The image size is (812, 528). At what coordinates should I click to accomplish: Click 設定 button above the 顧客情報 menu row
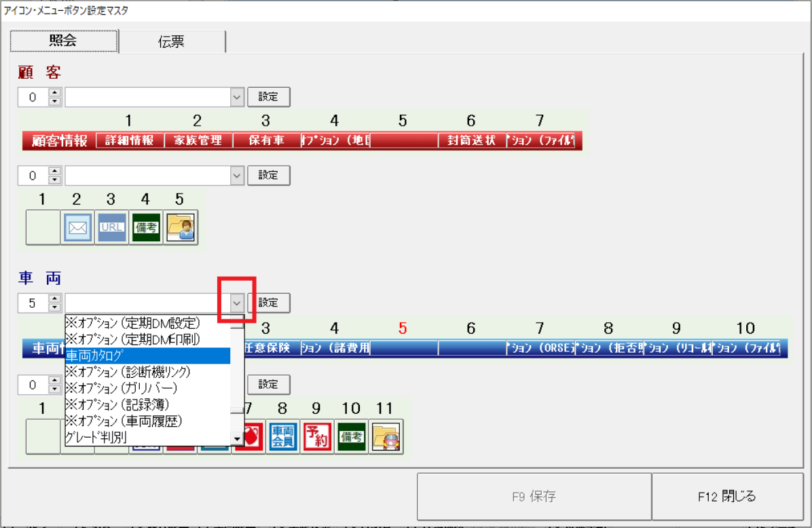coord(268,97)
